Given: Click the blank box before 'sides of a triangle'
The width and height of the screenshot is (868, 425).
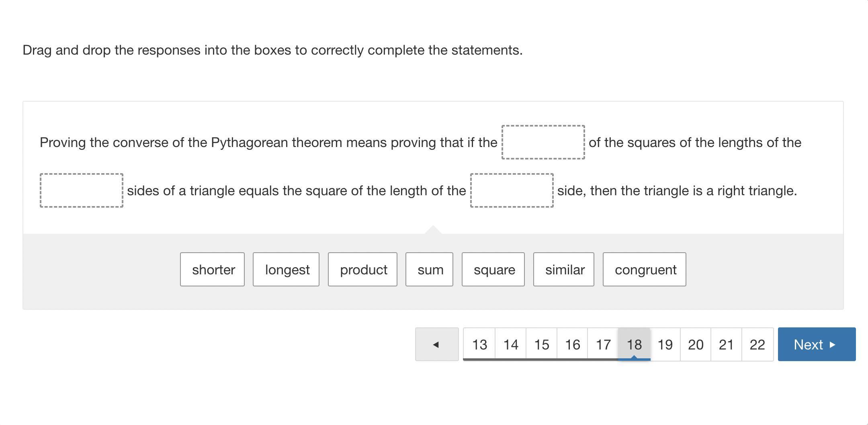Looking at the screenshot, I should (82, 190).
